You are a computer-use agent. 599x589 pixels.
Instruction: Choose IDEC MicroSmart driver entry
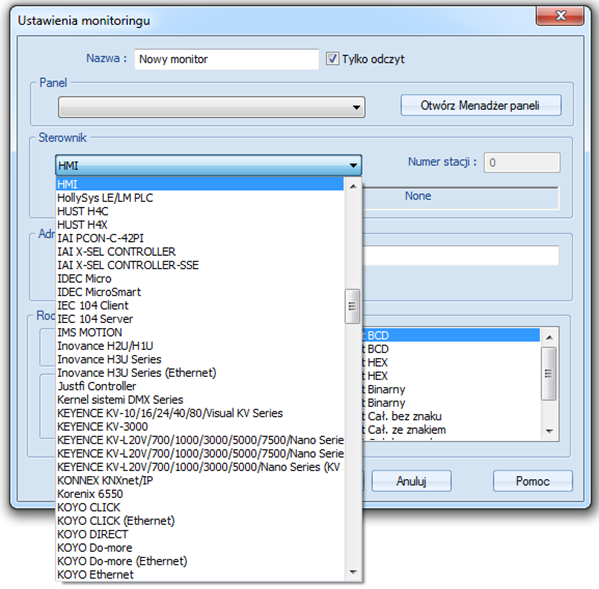pyautogui.click(x=200, y=292)
